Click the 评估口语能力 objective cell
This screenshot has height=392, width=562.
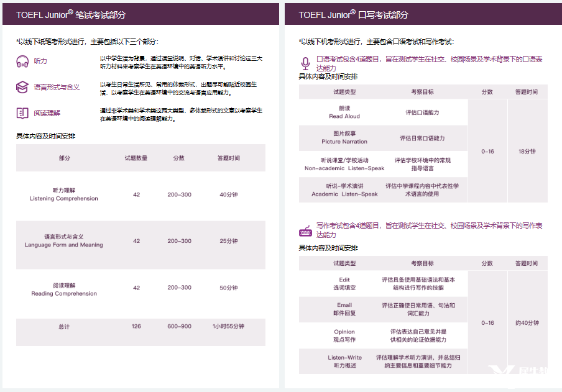(x=422, y=112)
